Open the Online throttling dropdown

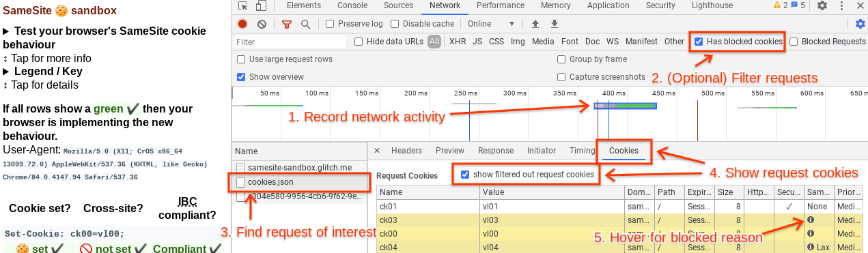[x=490, y=24]
